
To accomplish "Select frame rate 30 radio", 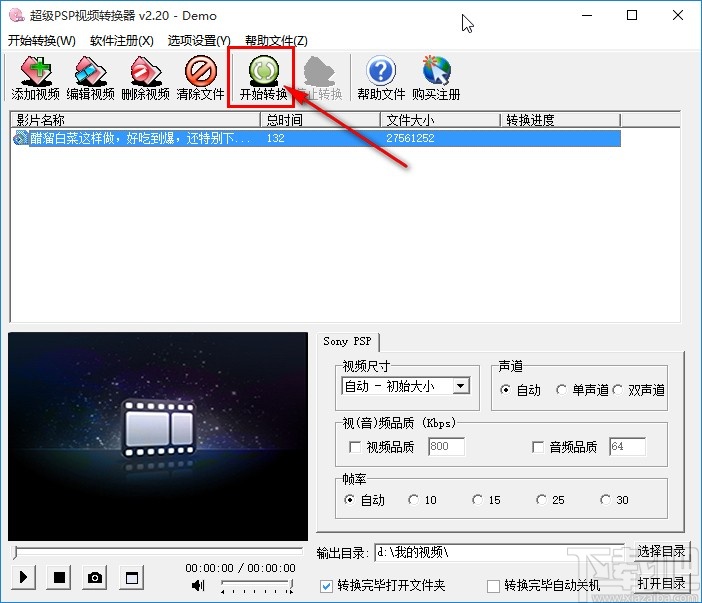I will coord(605,500).
